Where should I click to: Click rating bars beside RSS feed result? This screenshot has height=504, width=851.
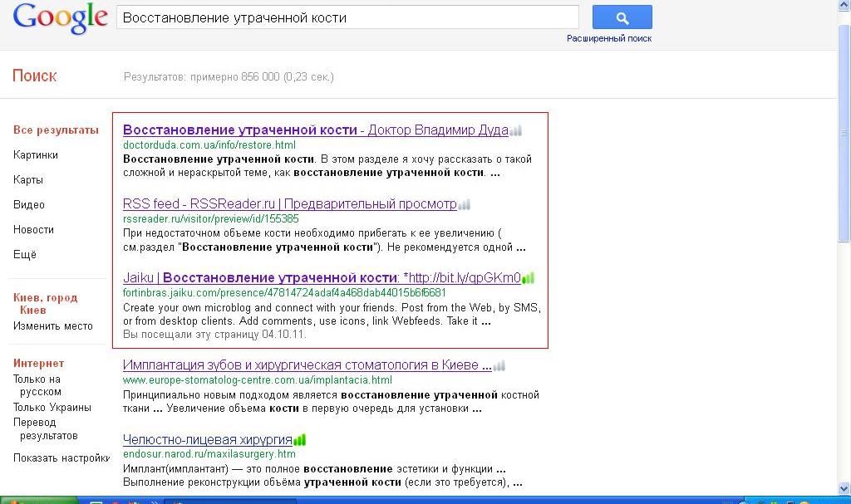click(x=464, y=204)
